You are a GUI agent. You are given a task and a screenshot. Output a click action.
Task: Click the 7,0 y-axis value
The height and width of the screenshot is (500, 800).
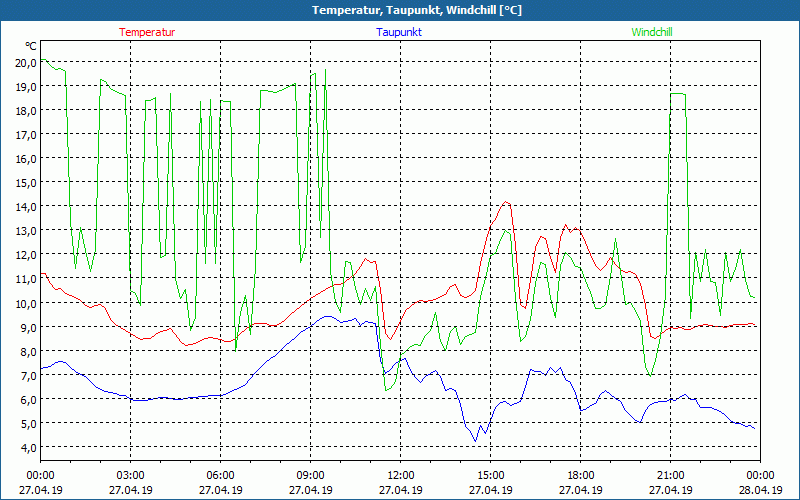(x=29, y=376)
